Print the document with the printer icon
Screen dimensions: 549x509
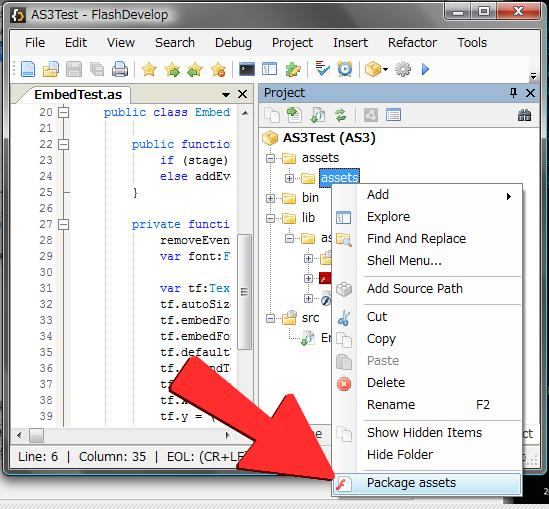tap(120, 69)
